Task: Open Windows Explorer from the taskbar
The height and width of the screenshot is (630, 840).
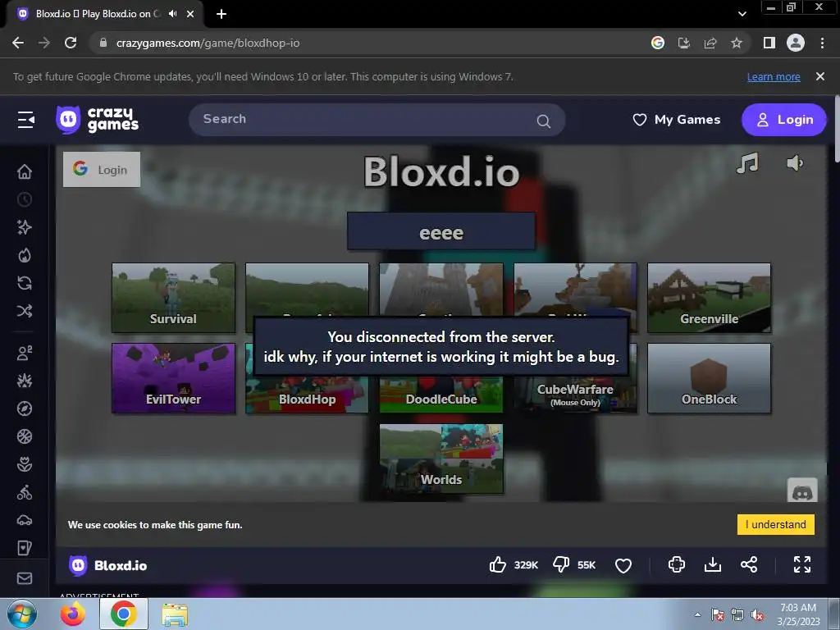Action: click(x=175, y=614)
